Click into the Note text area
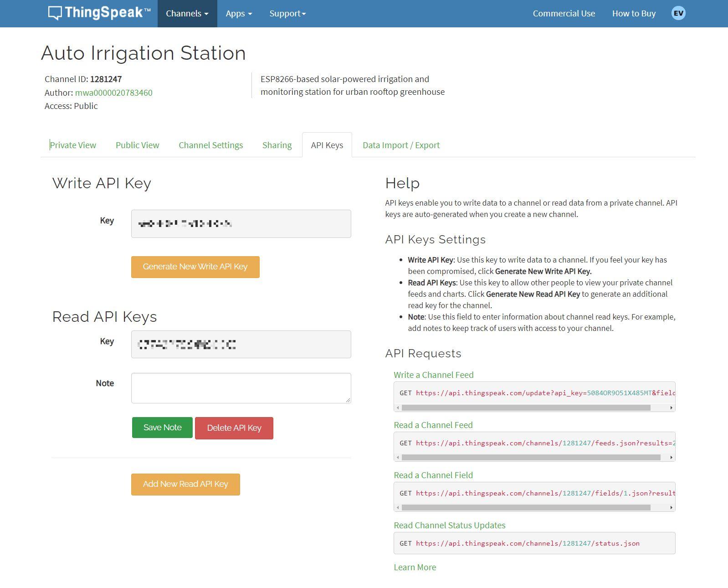Screen dimensions: 728x588 tap(241, 388)
